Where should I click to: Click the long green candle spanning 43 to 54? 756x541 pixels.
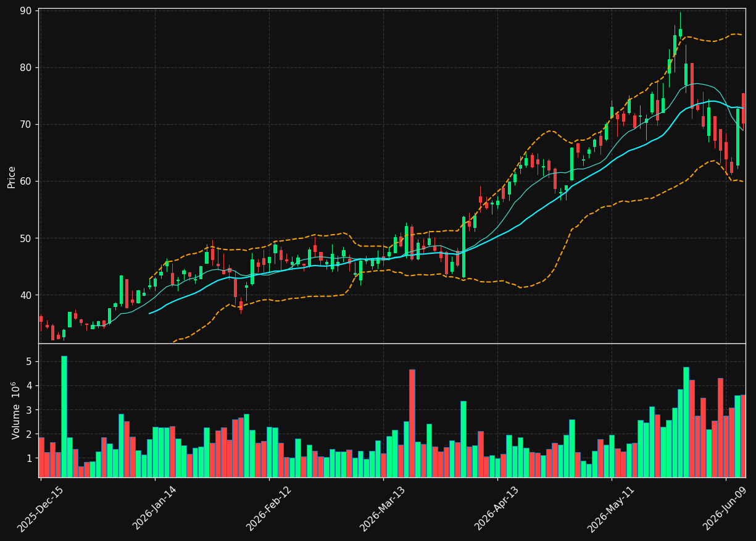pyautogui.click(x=463, y=247)
